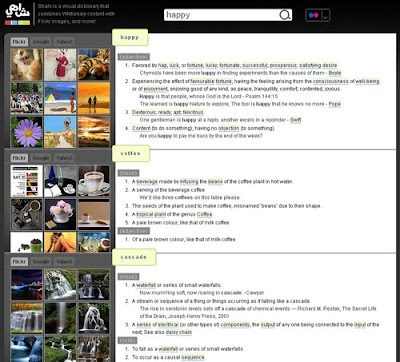Click the adjective label under happy
The height and width of the screenshot is (362, 400).
tap(134, 57)
